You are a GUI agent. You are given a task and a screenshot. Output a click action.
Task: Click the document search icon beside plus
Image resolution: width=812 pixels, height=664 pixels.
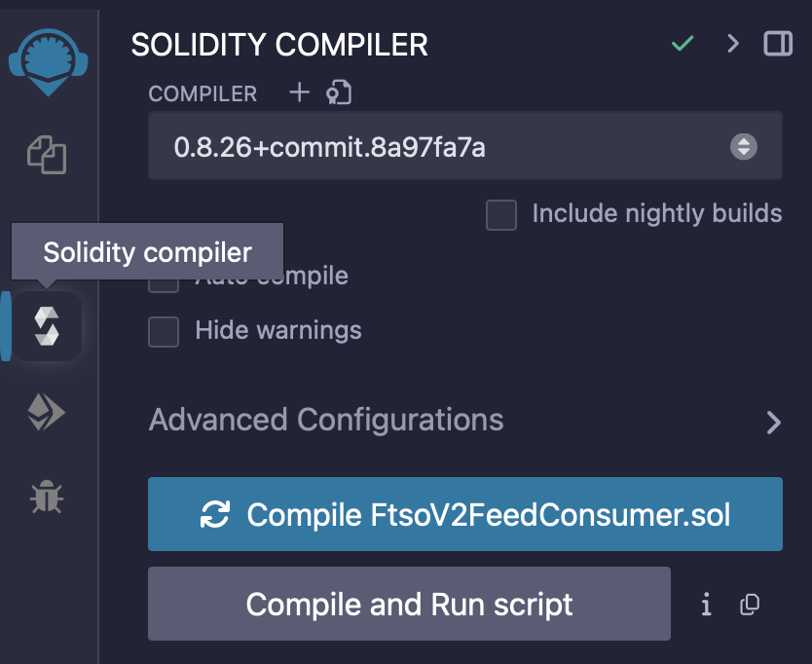coord(339,92)
